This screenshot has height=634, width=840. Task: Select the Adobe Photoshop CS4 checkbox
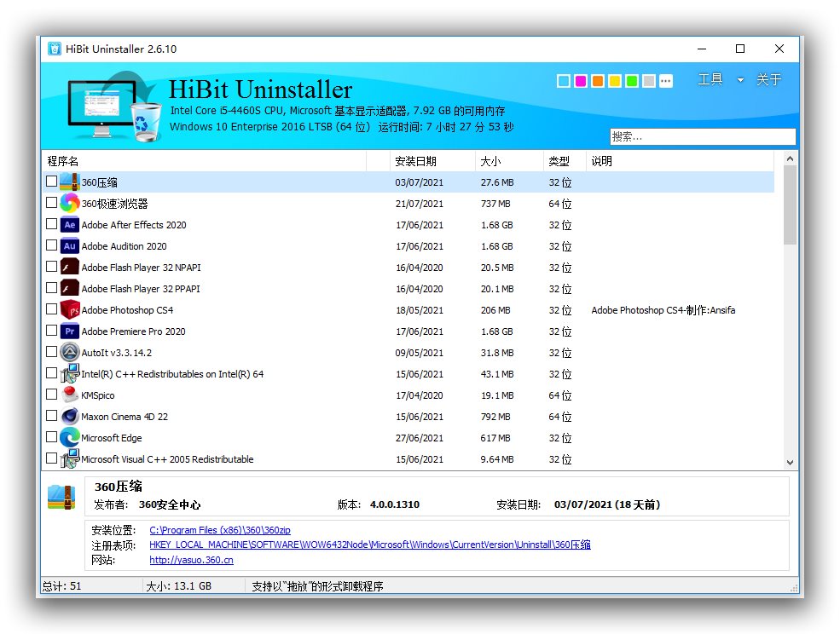coord(51,309)
